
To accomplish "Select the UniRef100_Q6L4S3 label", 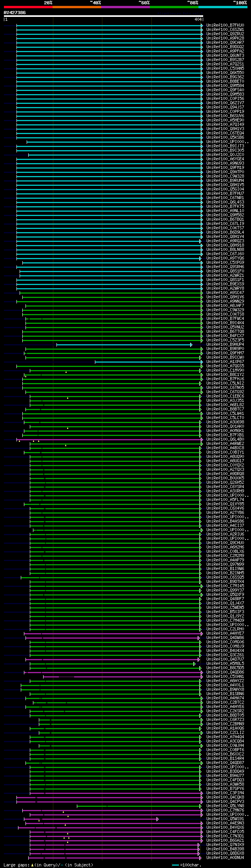I will pos(225,202).
